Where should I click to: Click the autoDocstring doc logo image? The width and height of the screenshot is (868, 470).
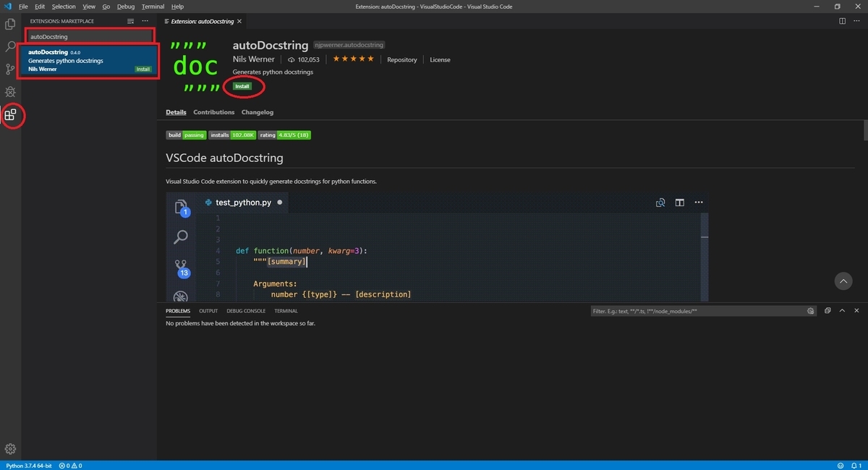pyautogui.click(x=195, y=67)
